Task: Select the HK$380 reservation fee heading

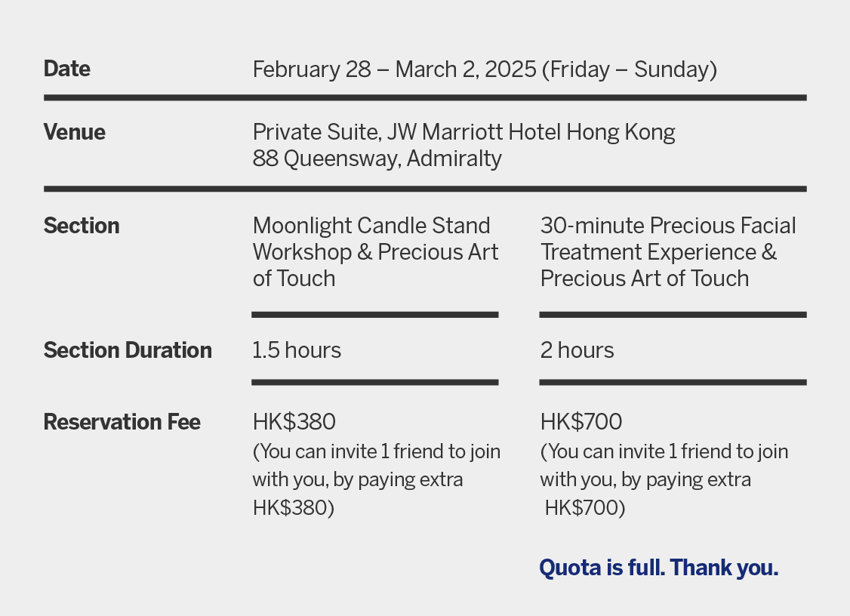Action: [294, 422]
